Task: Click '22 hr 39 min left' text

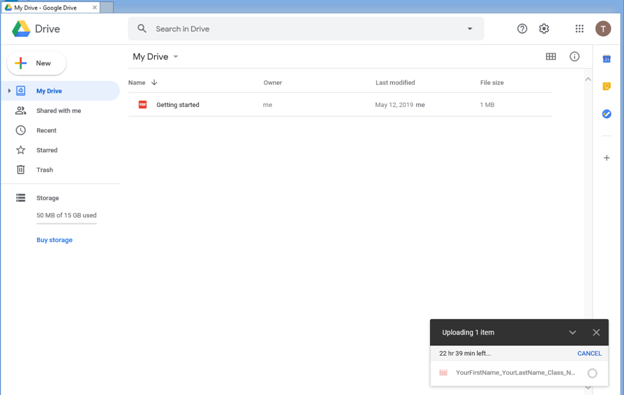Action: coord(465,353)
